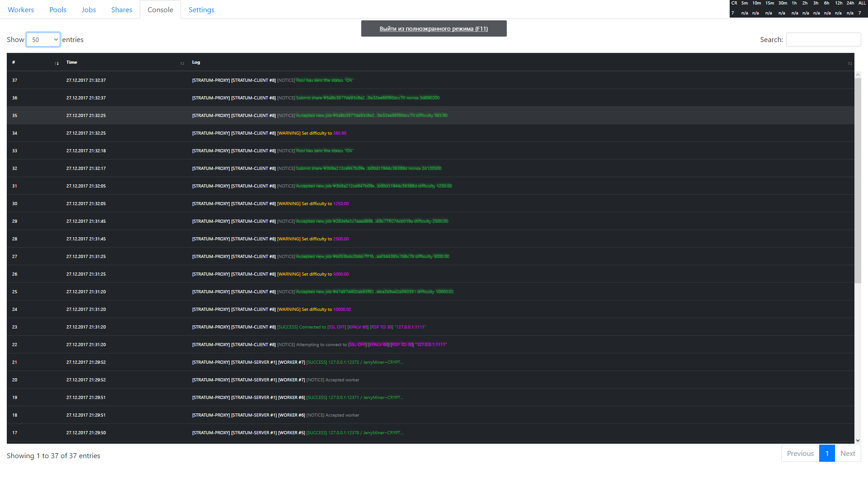Screen dimensions: 868x488
Task: Click the Next page button
Action: pos(848,455)
